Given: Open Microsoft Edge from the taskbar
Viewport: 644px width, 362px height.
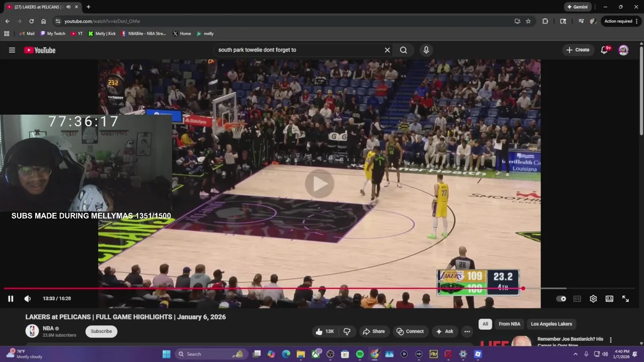Looking at the screenshot, I should tap(286, 354).
